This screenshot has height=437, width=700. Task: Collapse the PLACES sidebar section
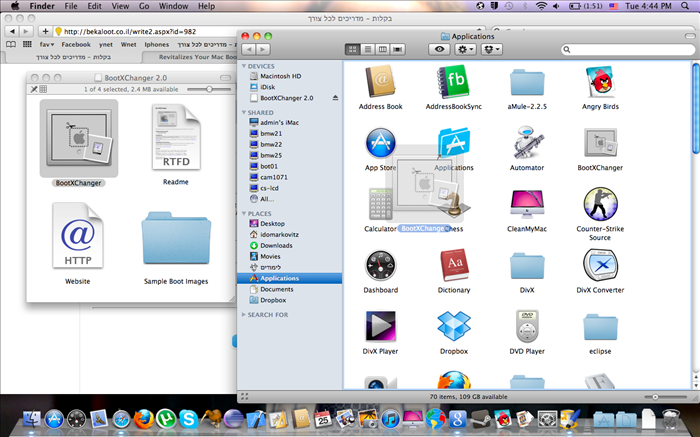244,213
